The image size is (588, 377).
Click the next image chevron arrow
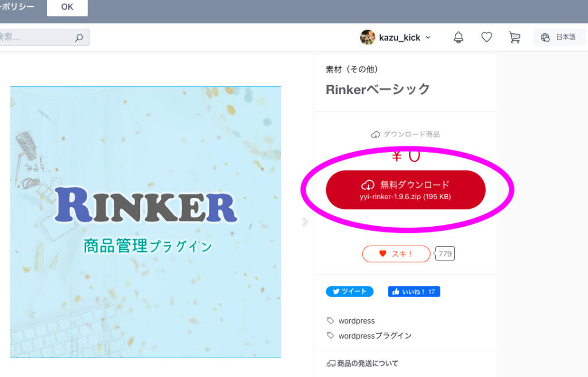click(305, 221)
